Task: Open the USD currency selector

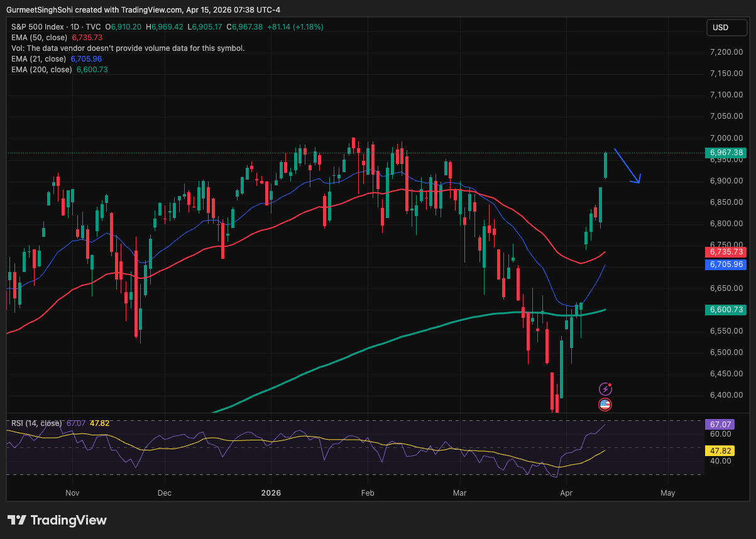Action: (727, 27)
